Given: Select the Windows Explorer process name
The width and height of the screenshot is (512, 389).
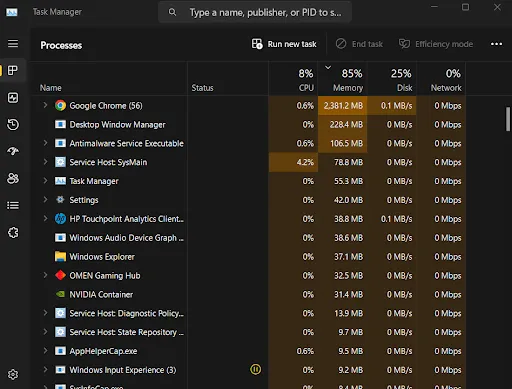Looking at the screenshot, I should 102,257.
